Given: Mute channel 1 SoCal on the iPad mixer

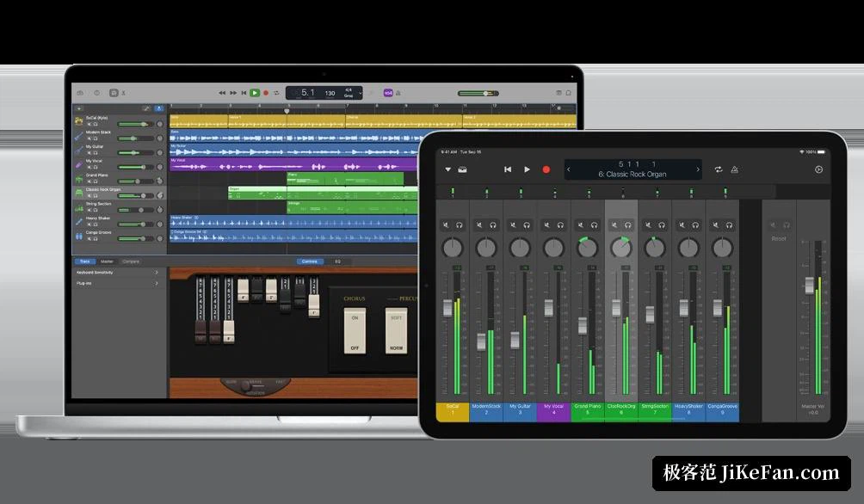Looking at the screenshot, I should (446, 224).
